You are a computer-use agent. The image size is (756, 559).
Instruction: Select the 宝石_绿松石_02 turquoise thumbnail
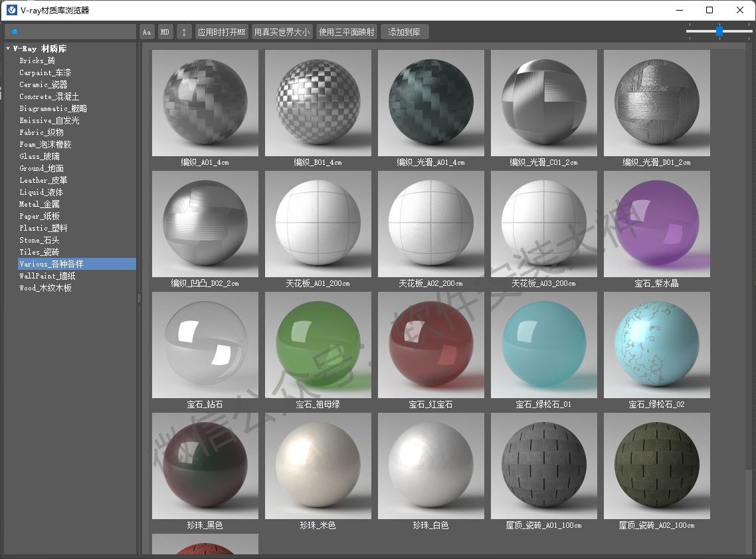(656, 345)
